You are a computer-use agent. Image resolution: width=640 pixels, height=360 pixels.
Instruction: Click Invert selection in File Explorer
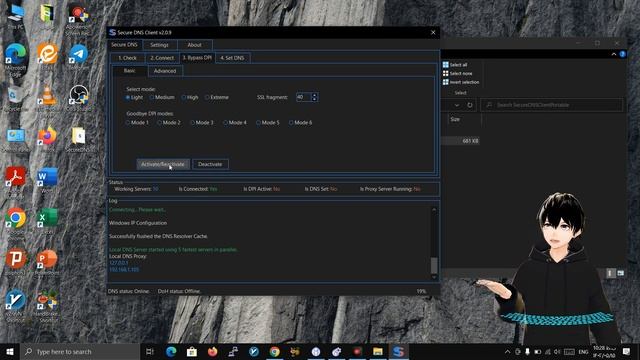461,82
